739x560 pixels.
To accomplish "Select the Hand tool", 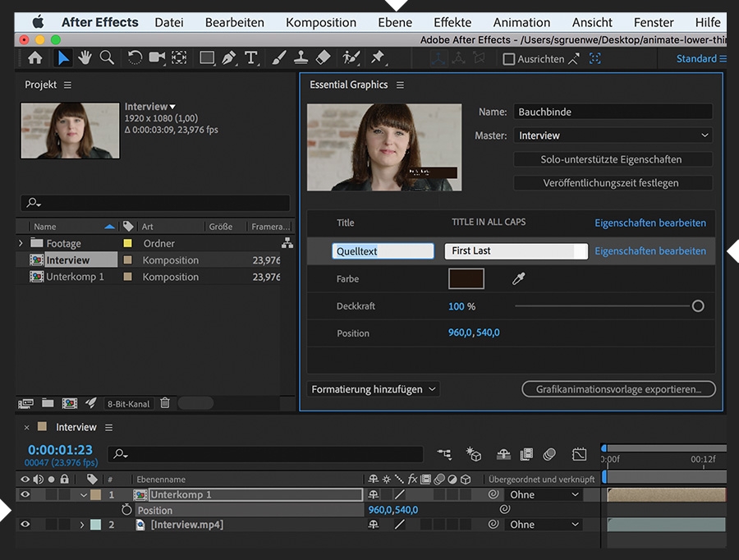I will point(85,57).
